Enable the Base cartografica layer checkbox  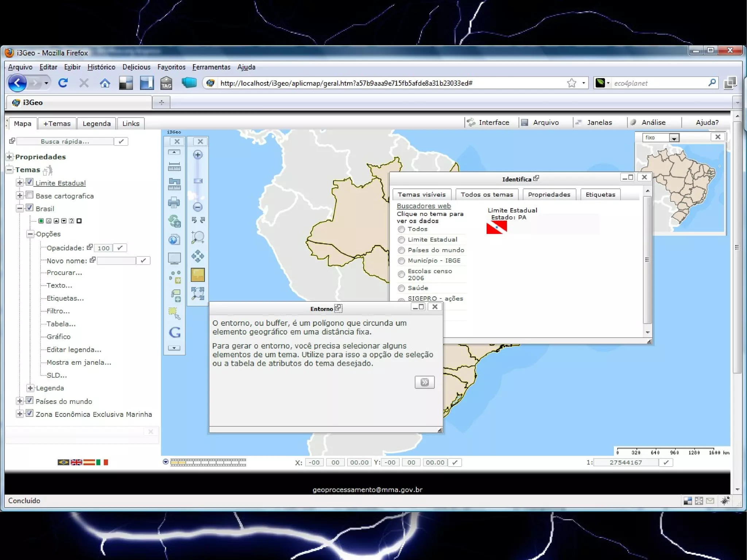coord(30,195)
